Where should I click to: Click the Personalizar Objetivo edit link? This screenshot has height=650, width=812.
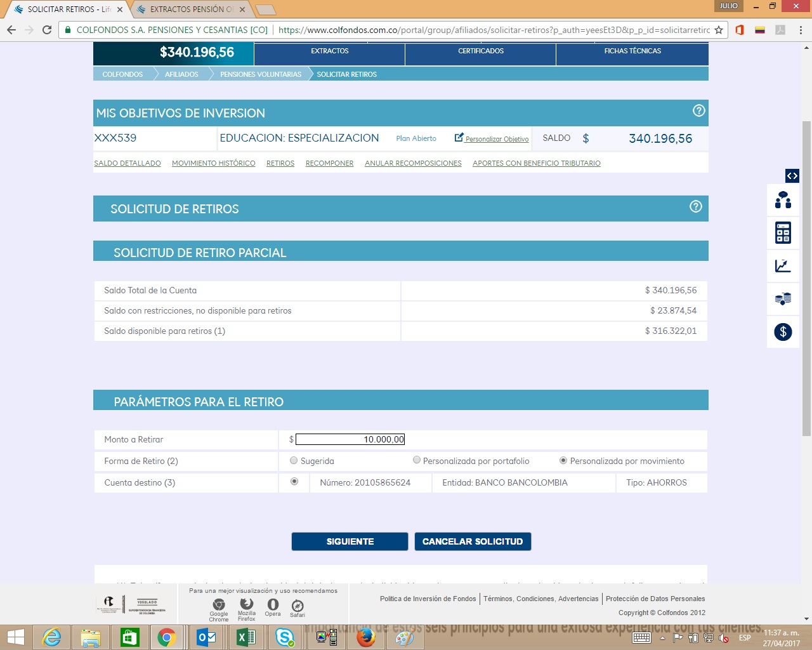click(492, 138)
